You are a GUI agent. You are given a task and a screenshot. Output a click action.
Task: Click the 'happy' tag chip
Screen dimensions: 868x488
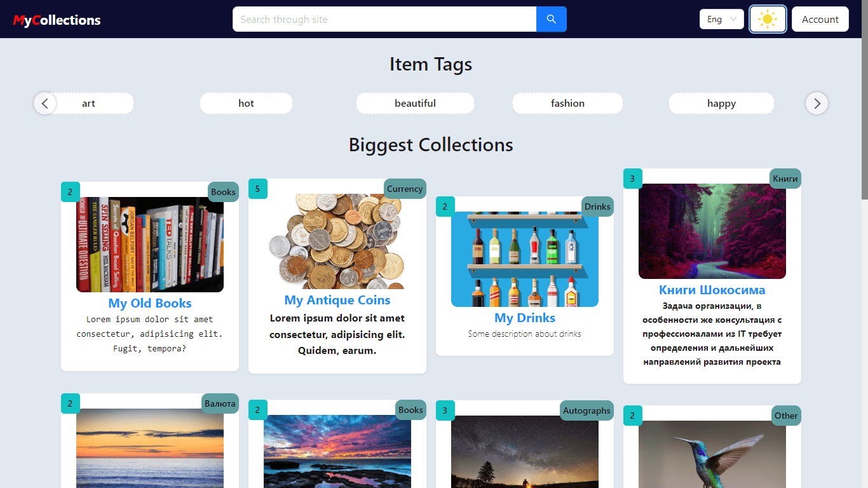coord(721,104)
